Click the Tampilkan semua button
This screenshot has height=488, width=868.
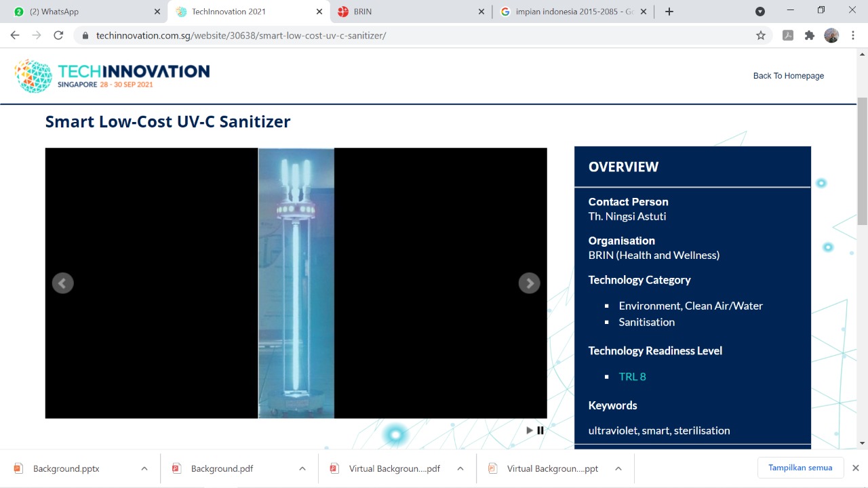800,468
